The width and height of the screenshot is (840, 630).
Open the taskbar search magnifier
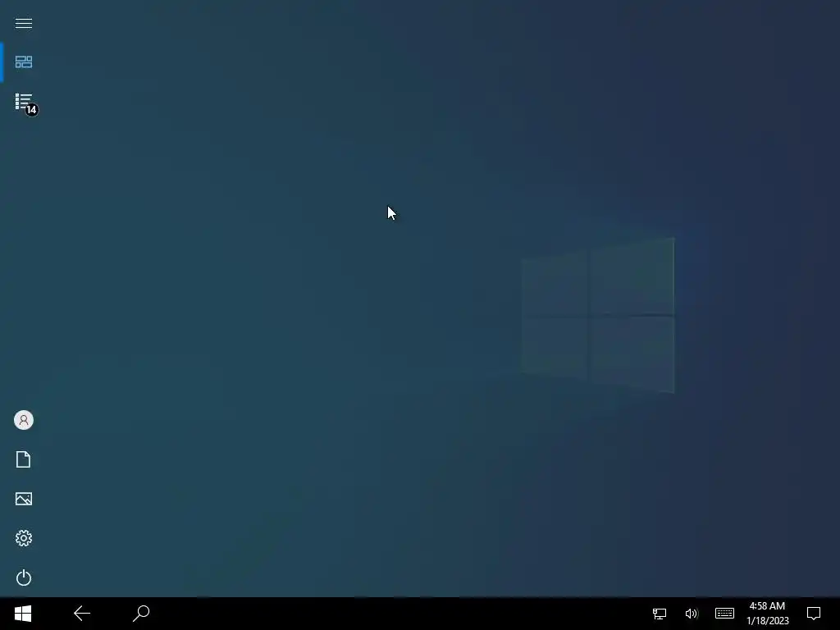(x=141, y=614)
